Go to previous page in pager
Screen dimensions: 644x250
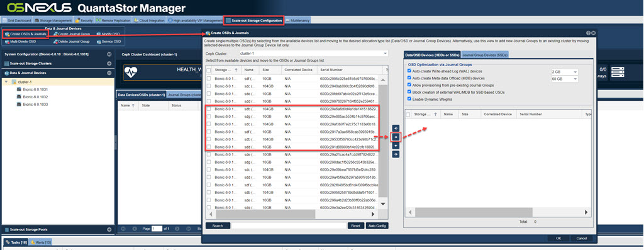pyautogui.click(x=135, y=228)
